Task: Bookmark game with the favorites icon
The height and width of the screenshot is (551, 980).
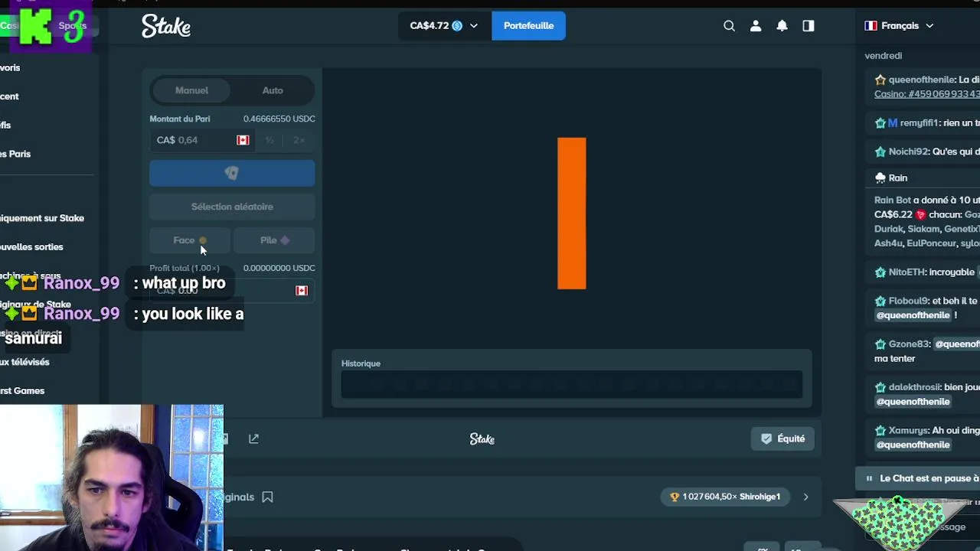Action: 267,497
